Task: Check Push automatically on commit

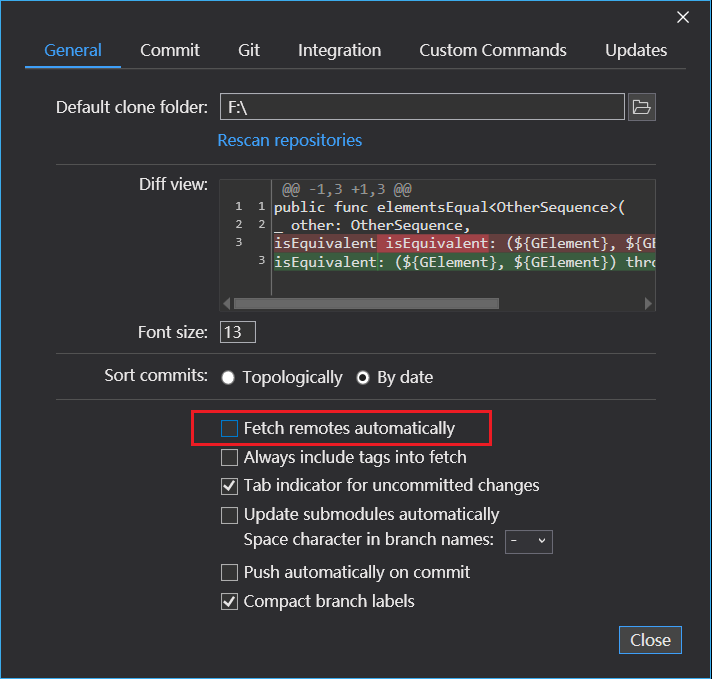Action: tap(230, 573)
